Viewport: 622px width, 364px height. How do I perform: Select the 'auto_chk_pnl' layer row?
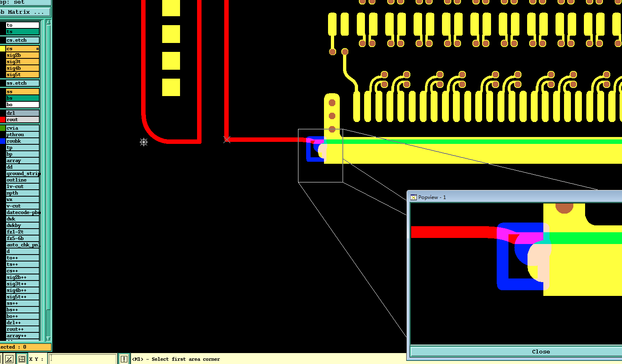pos(23,245)
